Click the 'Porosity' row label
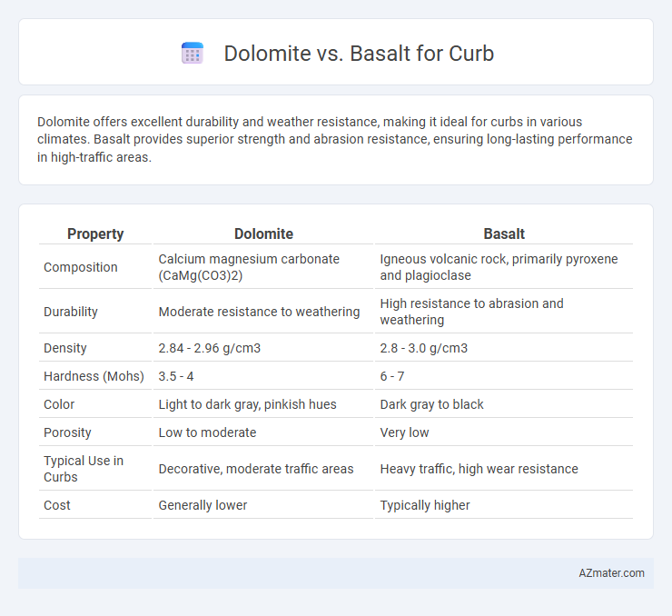The image size is (672, 616). (67, 432)
